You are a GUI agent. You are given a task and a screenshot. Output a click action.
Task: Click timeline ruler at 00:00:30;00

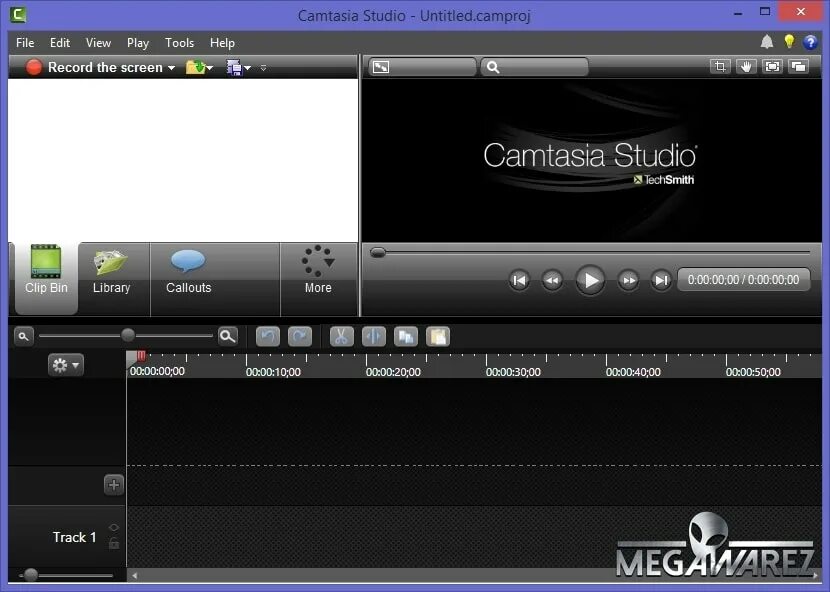(x=513, y=372)
